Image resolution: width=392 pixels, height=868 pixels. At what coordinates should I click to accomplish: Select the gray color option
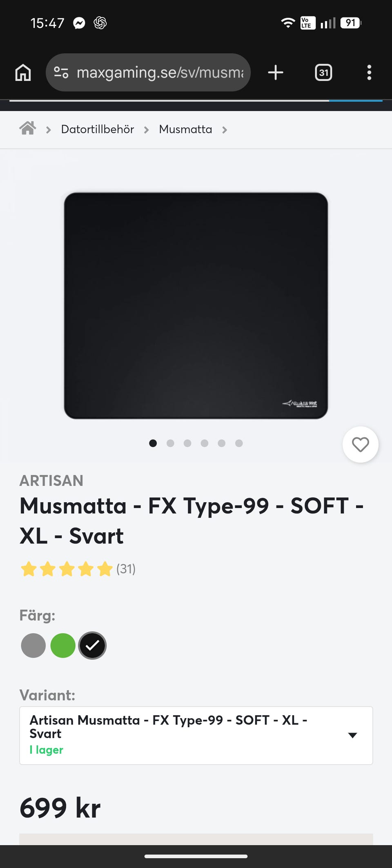click(33, 645)
